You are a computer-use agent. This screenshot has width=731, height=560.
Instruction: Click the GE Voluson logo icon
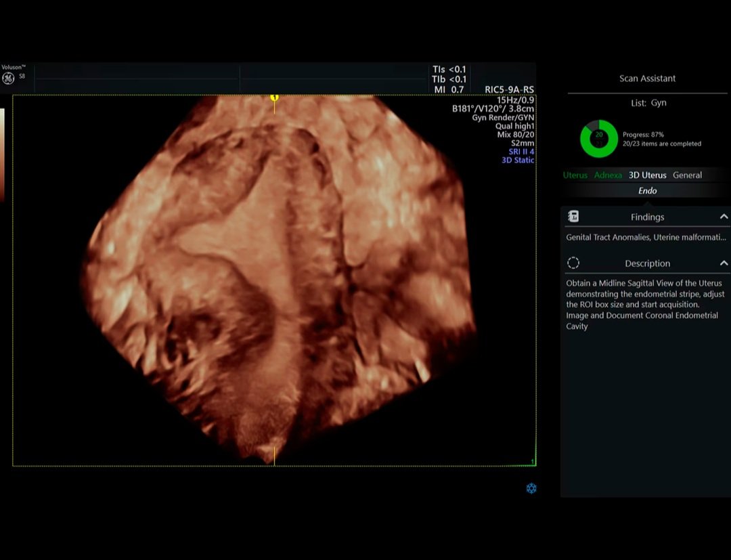pos(8,79)
